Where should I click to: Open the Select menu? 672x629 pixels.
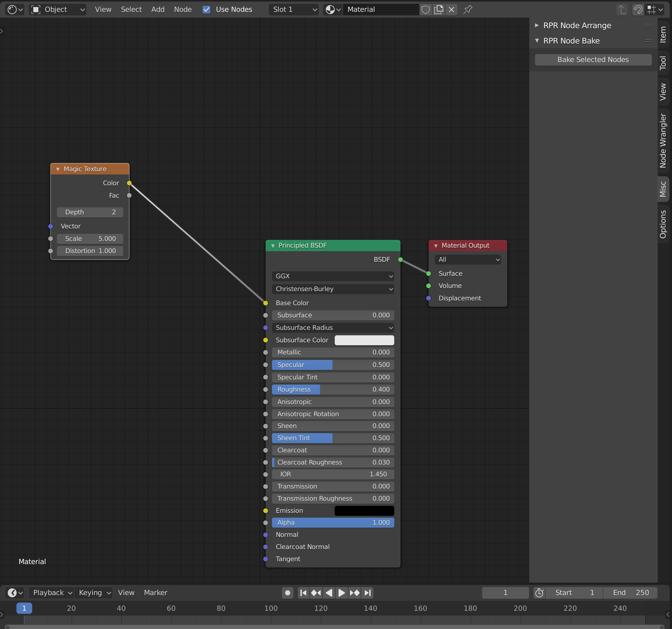(x=131, y=10)
